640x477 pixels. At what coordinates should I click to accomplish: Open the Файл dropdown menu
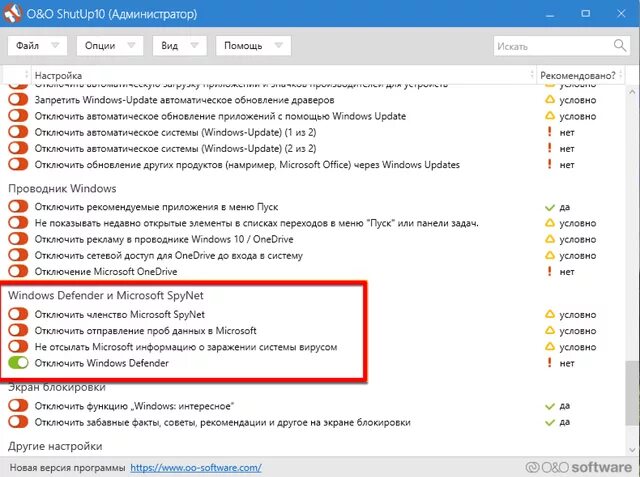(37, 45)
